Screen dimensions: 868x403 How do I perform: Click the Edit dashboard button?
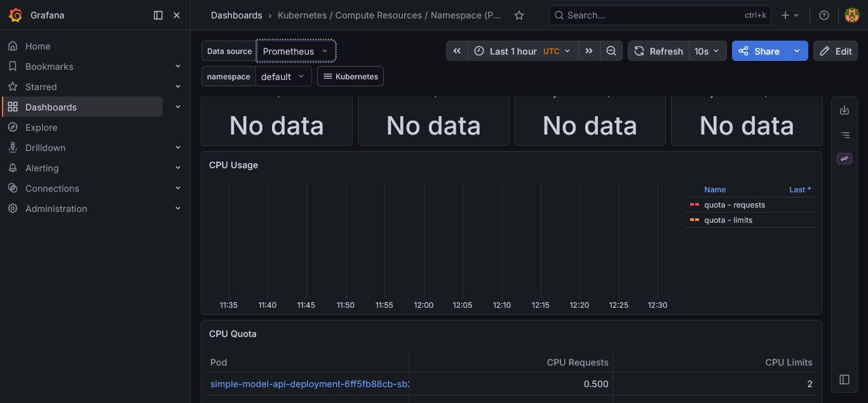pyautogui.click(x=836, y=51)
